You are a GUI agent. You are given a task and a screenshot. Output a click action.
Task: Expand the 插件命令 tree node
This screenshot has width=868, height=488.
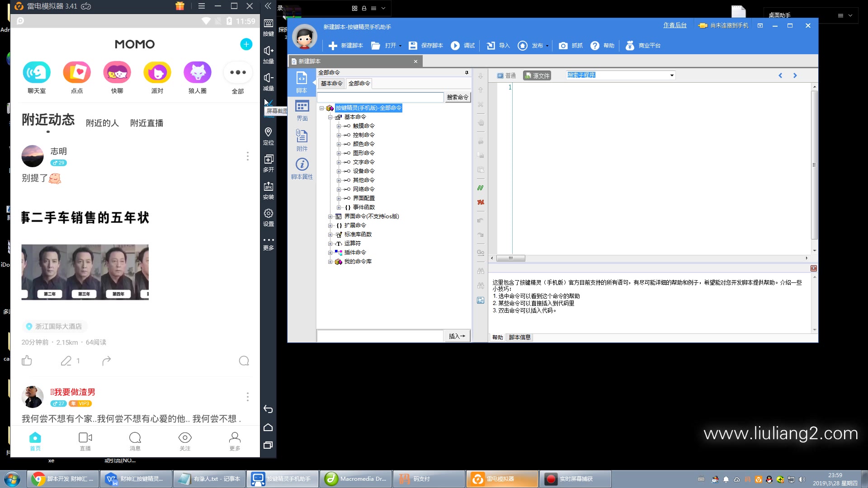pos(330,253)
